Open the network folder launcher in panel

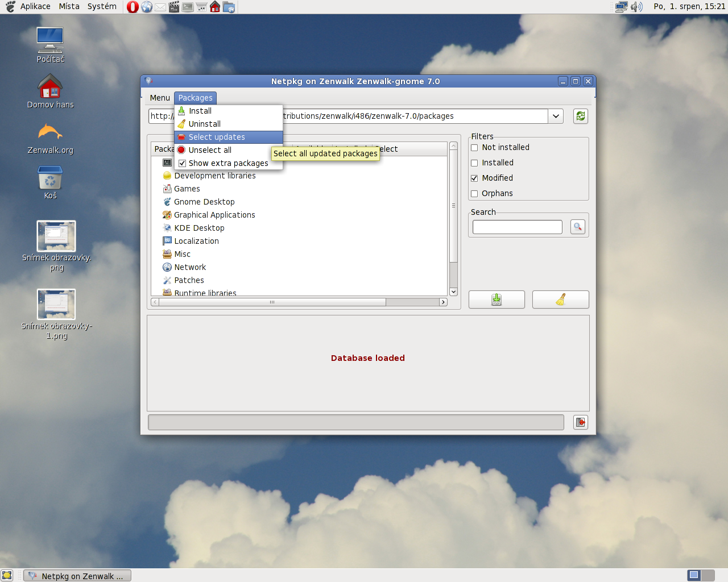229,7
